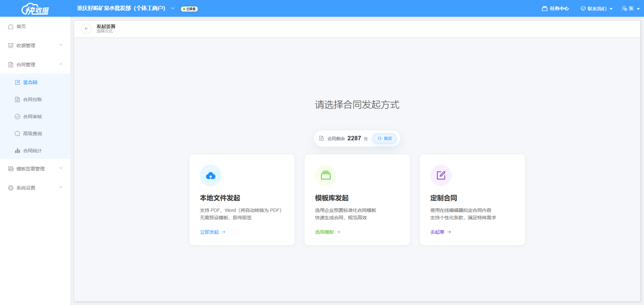Click the back arrow beside 发起签署

pos(86,29)
